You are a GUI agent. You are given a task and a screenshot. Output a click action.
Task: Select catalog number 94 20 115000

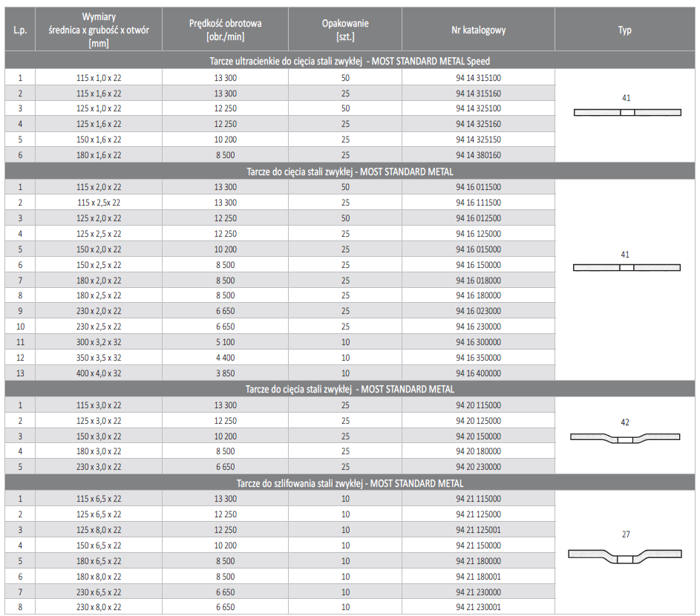478,405
